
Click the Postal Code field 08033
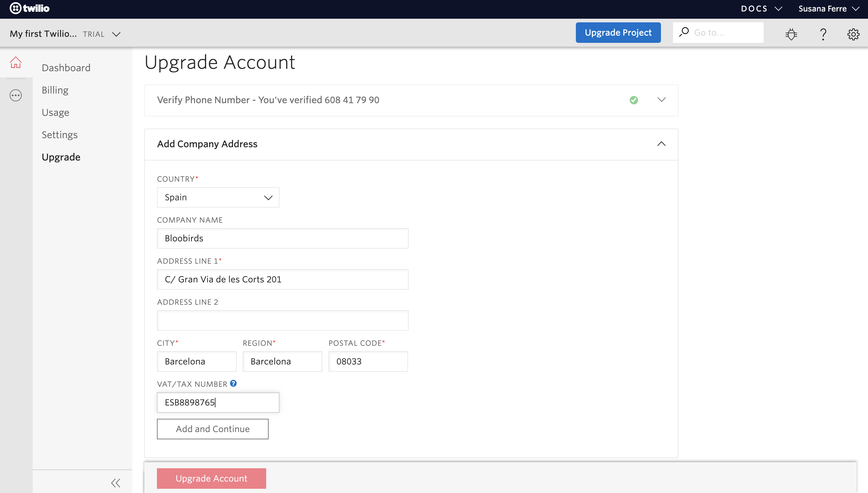pyautogui.click(x=368, y=361)
